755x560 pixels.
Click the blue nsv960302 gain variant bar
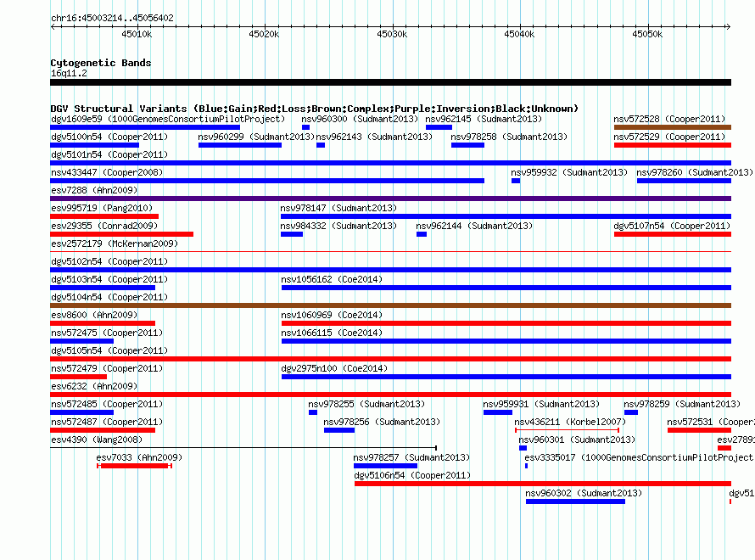(575, 501)
